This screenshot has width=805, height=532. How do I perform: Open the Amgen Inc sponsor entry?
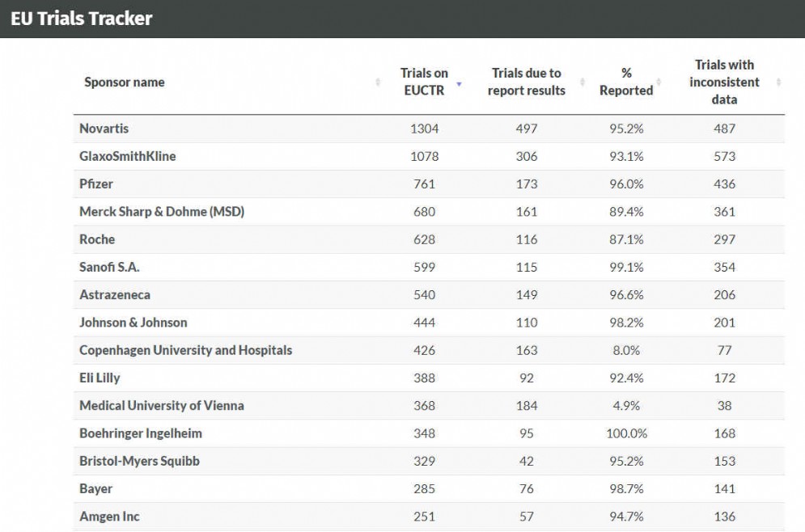(x=109, y=516)
